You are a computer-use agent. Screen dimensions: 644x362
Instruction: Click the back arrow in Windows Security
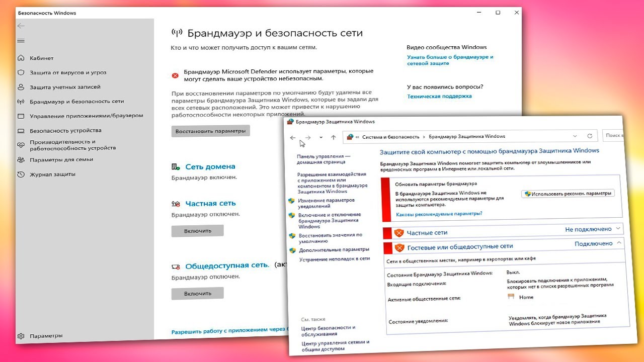pos(21,26)
